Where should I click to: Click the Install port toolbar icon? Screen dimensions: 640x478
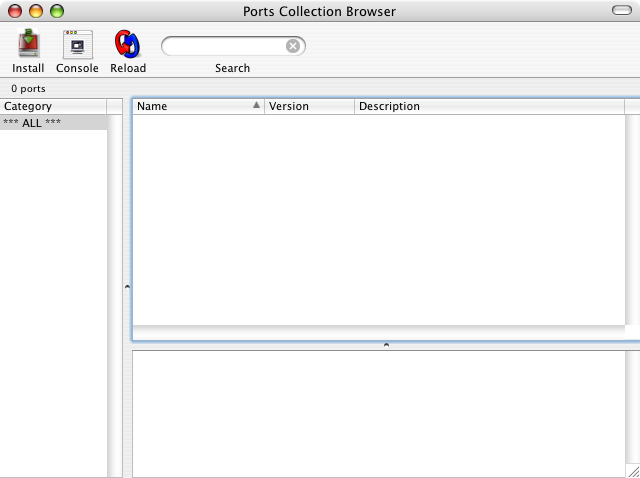coord(28,44)
